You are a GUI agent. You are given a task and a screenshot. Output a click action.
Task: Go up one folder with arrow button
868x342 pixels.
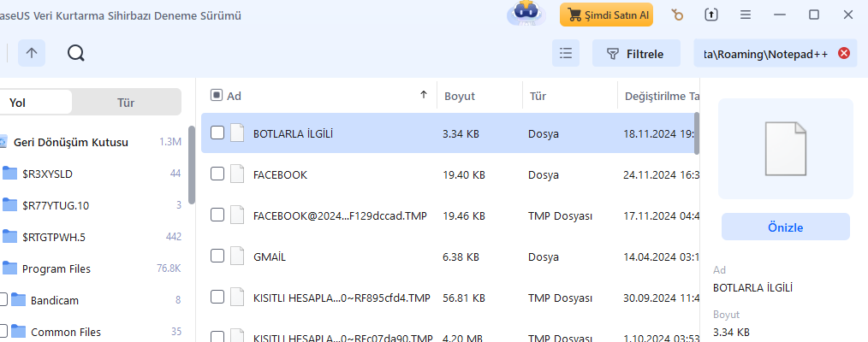click(x=32, y=53)
